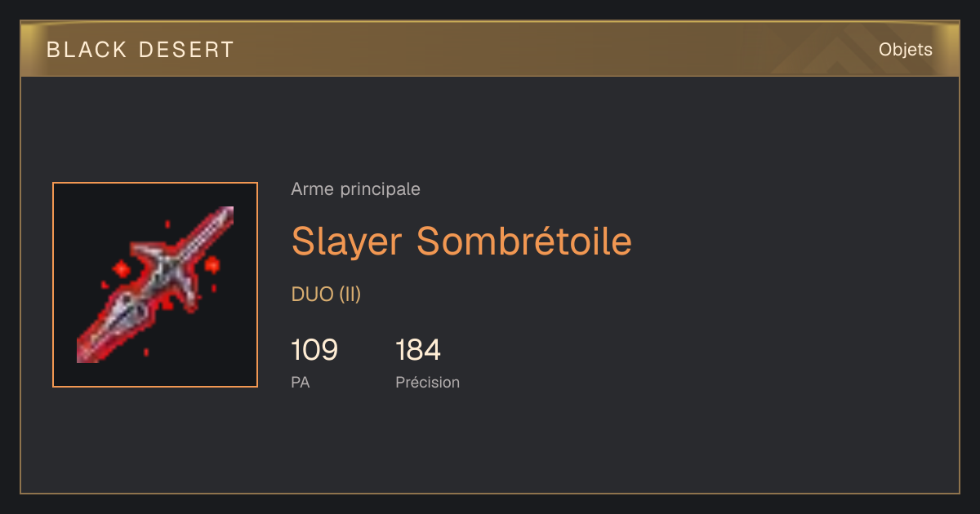The height and width of the screenshot is (514, 980).
Task: Click the gold header bar between title and Objets
Action: [x=555, y=50]
